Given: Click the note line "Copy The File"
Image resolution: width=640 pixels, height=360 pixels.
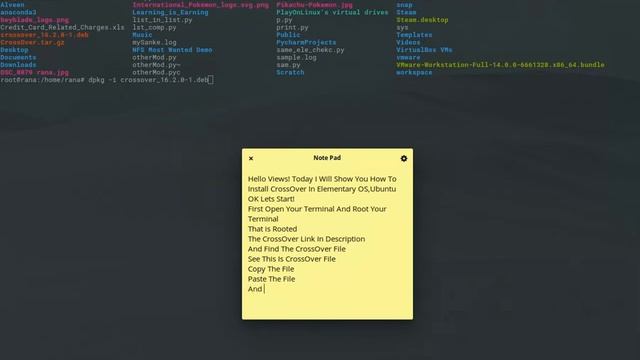Looking at the screenshot, I should click(271, 269).
